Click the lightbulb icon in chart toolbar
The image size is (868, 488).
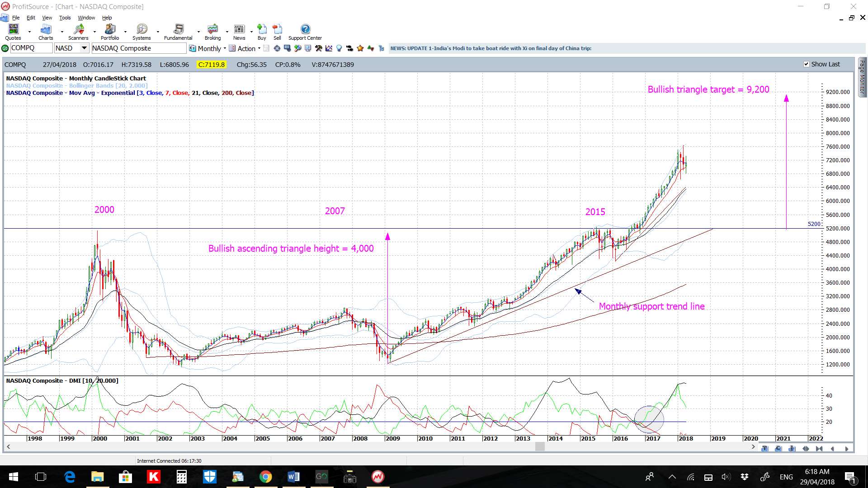(x=339, y=48)
